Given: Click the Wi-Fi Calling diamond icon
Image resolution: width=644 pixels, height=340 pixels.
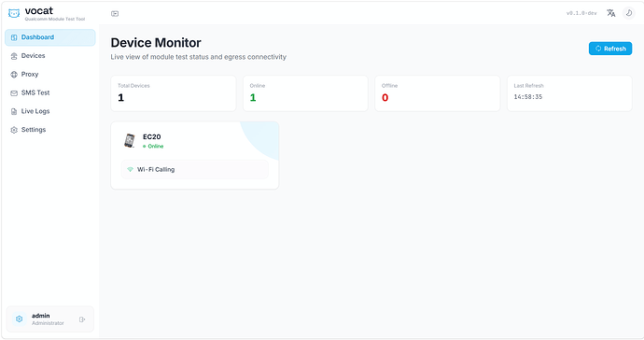Looking at the screenshot, I should pos(130,169).
